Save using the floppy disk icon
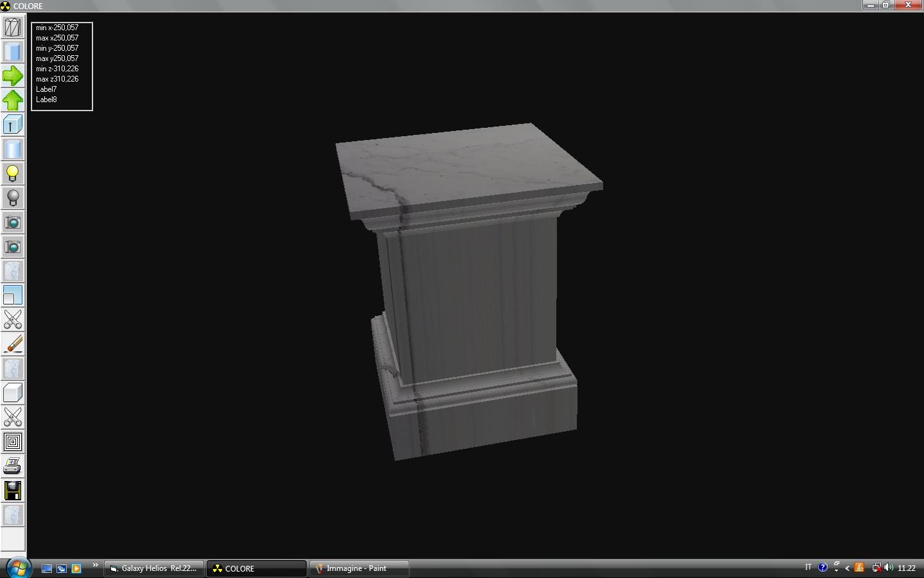924x578 pixels. pos(13,491)
